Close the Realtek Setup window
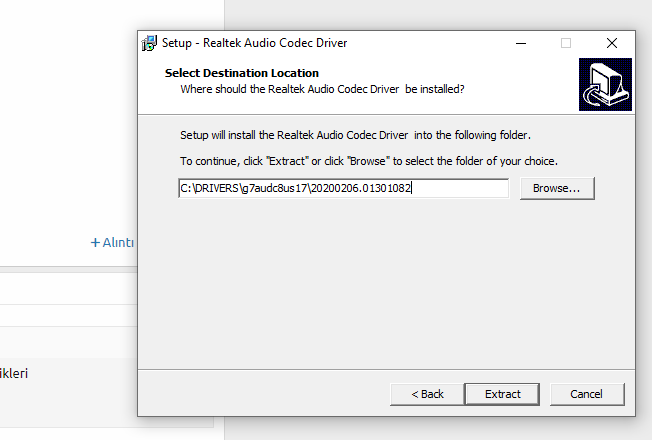Image resolution: width=652 pixels, height=440 pixels. 612,43
